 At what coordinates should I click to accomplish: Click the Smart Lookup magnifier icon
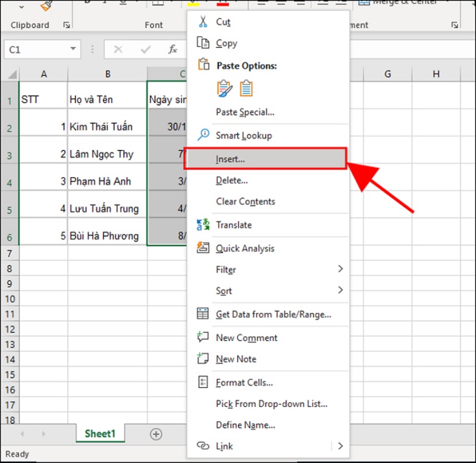(203, 135)
